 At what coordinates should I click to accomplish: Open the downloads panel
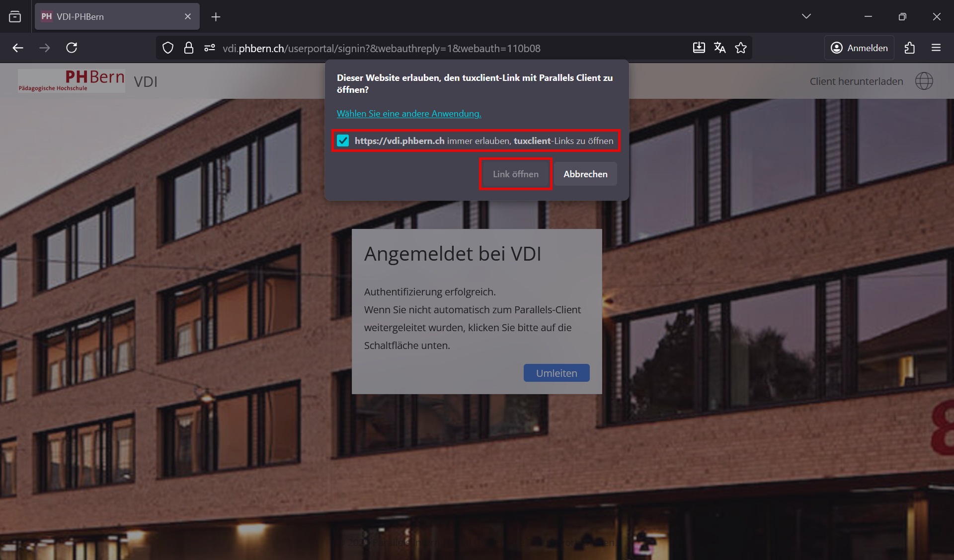pyautogui.click(x=699, y=48)
